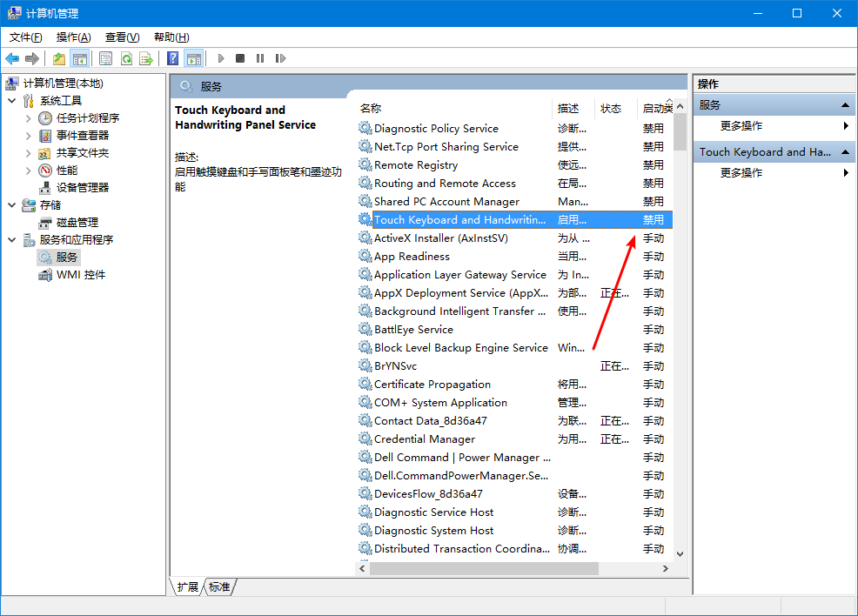The image size is (858, 616).
Task: Click the Export List toolbar icon
Action: pyautogui.click(x=146, y=58)
